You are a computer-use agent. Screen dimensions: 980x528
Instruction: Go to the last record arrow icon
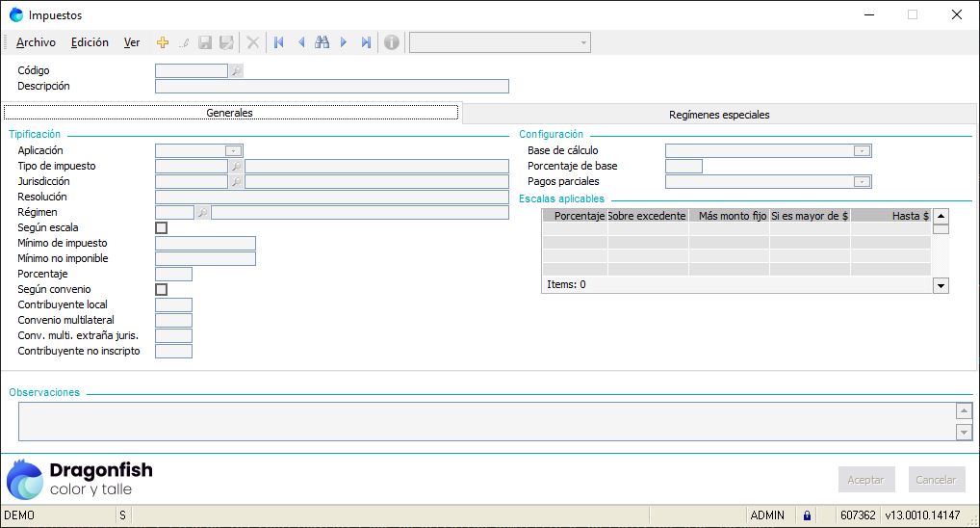click(366, 42)
